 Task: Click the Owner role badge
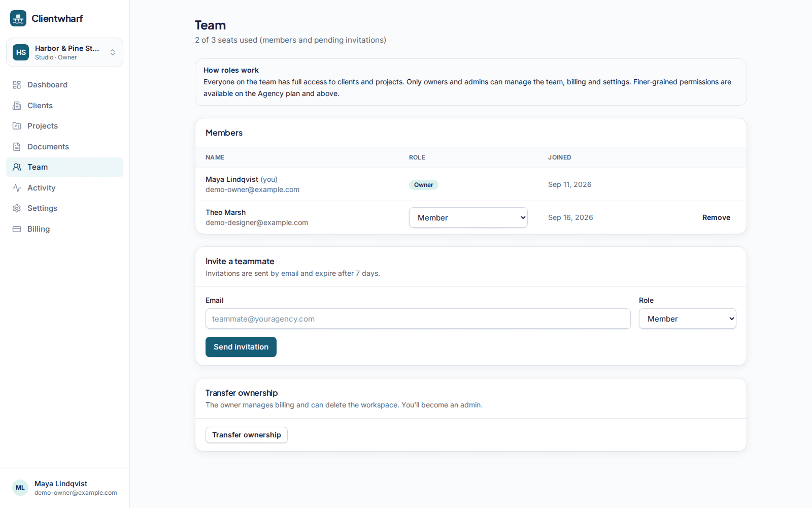pyautogui.click(x=424, y=185)
